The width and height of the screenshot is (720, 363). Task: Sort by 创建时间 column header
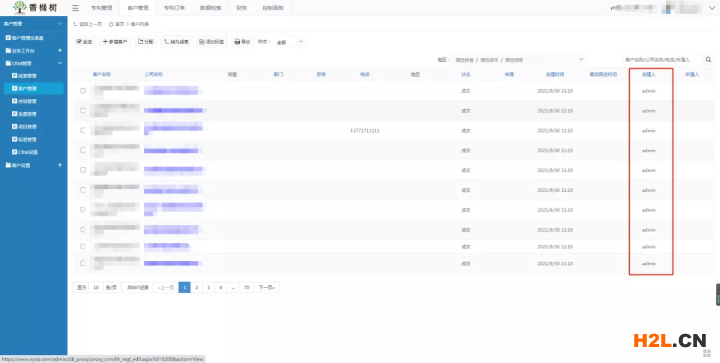(555, 74)
